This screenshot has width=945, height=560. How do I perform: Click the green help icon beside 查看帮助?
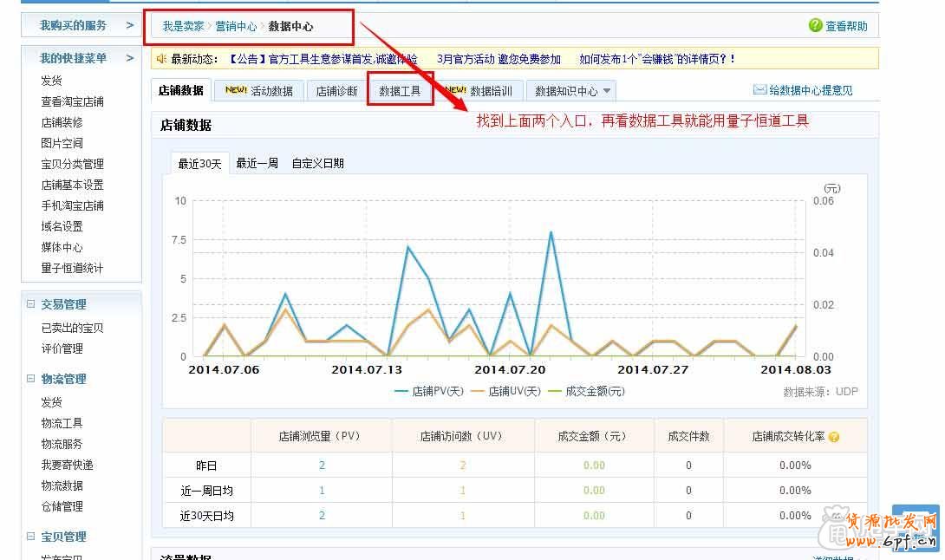point(815,26)
